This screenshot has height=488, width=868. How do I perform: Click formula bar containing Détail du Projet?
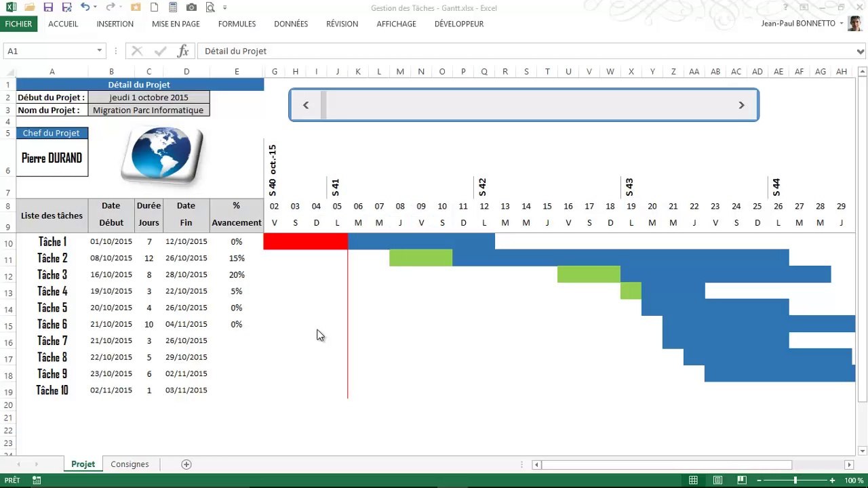click(x=526, y=51)
